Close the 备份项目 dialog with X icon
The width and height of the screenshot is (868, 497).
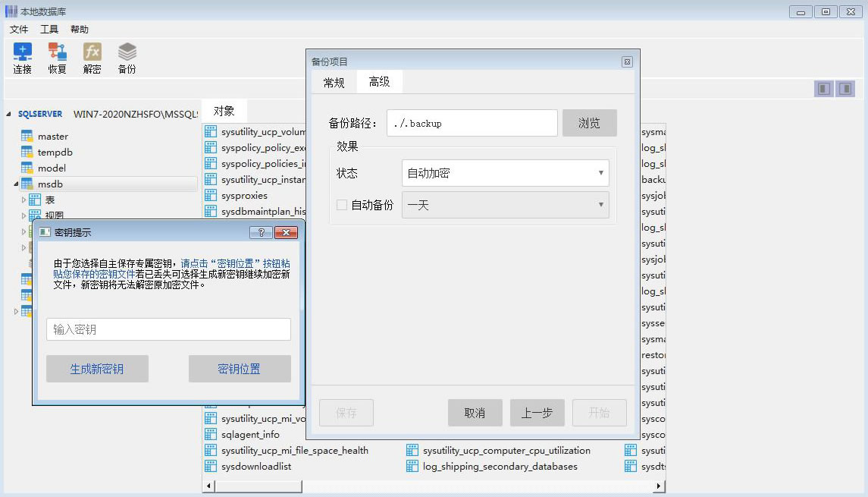(627, 62)
